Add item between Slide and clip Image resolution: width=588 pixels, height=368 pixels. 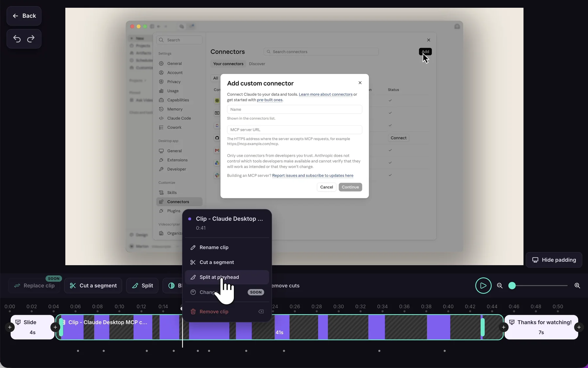pos(55,327)
